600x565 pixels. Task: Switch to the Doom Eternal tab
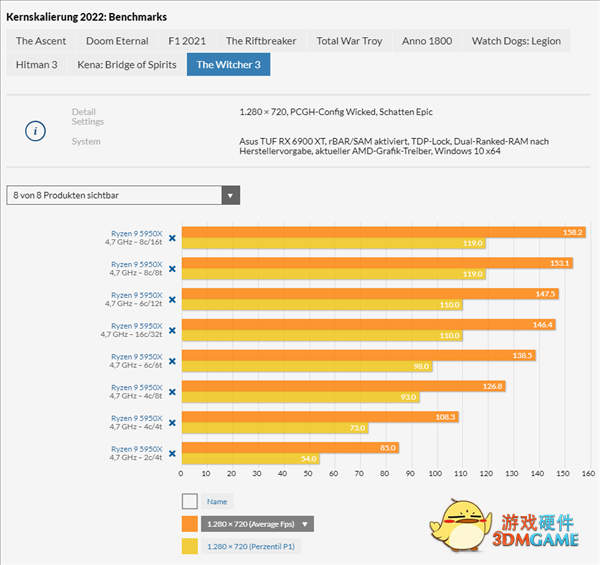tap(117, 41)
